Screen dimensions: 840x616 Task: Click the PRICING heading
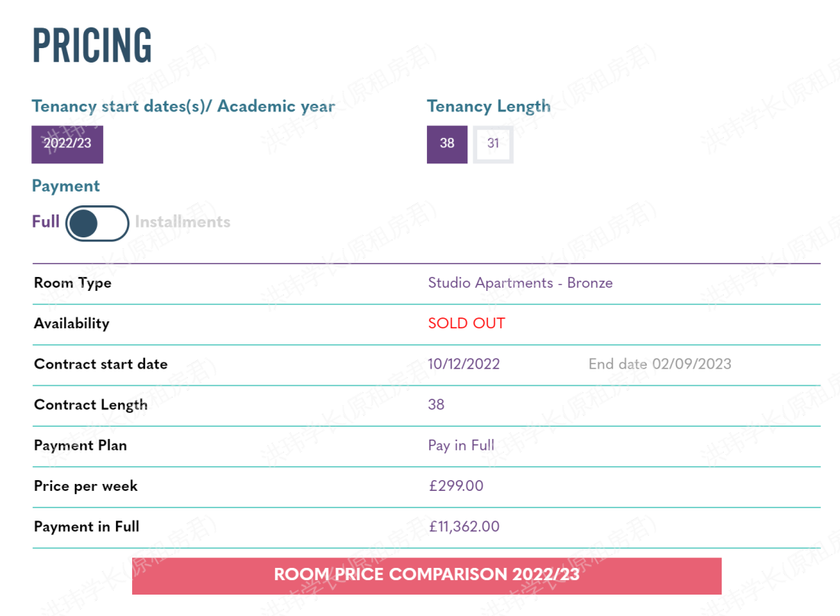92,46
